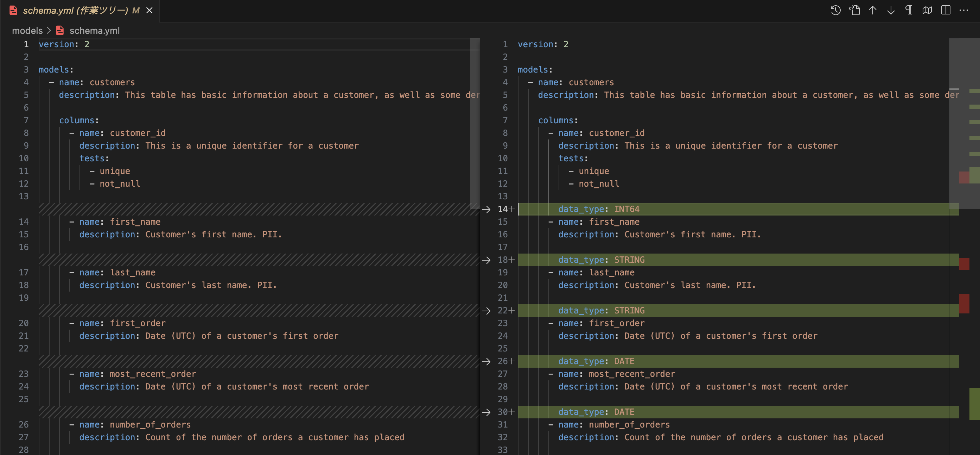The image size is (980, 455).
Task: Go to next change with the down arrow
Action: coord(891,10)
